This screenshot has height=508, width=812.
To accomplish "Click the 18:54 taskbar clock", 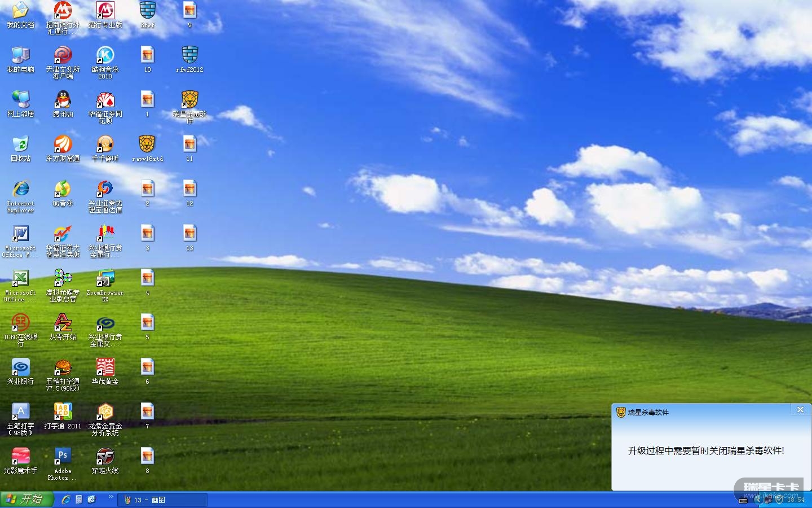I will pyautogui.click(x=796, y=500).
